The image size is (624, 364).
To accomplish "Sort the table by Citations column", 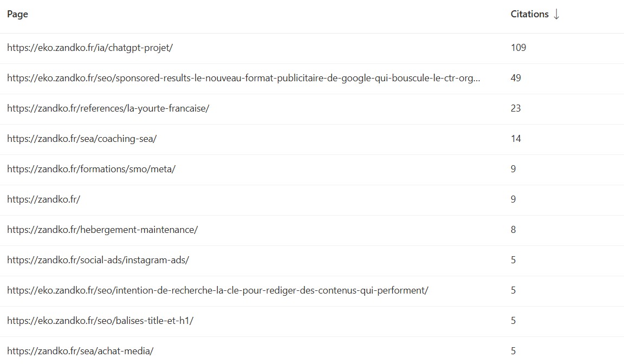I will 529,14.
